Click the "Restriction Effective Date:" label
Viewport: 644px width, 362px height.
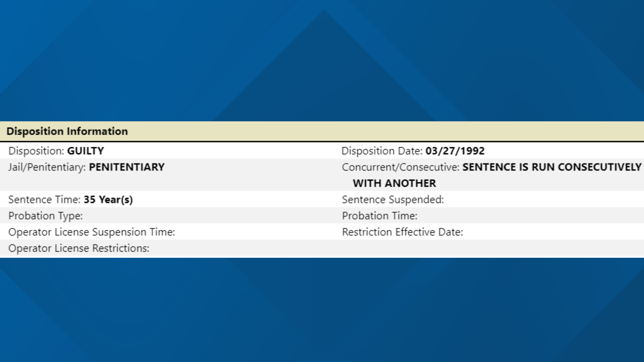(402, 232)
